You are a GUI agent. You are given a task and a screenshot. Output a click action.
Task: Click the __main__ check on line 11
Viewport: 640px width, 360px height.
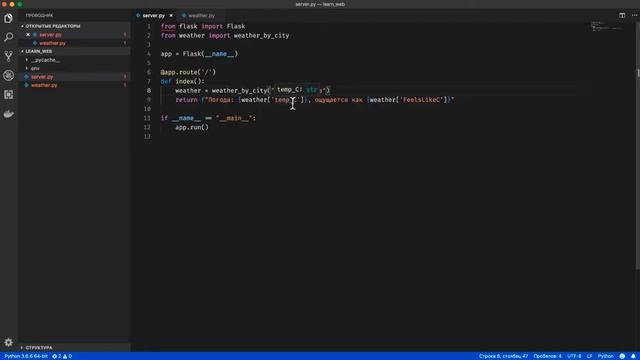click(208, 118)
